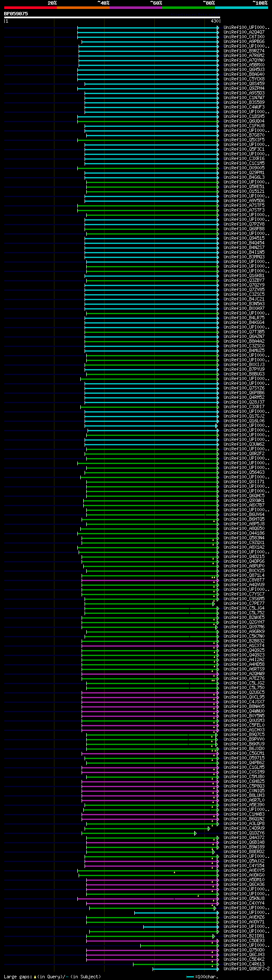Select the label UniRef100_Q9ZPH4

[x=244, y=89]
